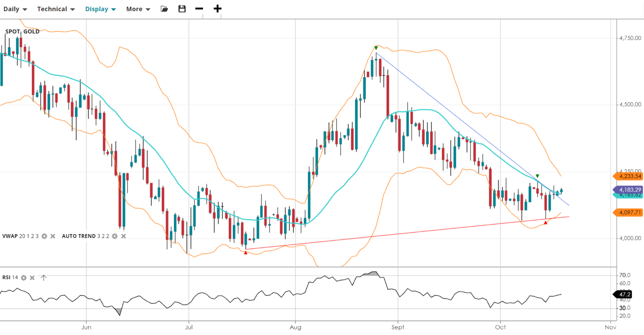Click the 4,183.29 current price tag
Viewport: 644px width, 335px height.
click(x=628, y=190)
